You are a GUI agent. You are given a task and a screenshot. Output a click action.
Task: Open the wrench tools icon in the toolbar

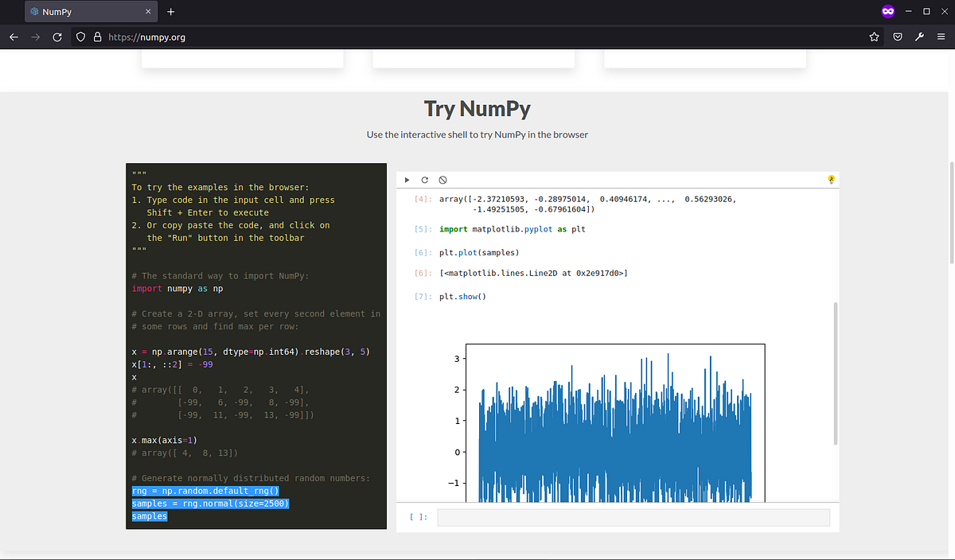pyautogui.click(x=919, y=37)
